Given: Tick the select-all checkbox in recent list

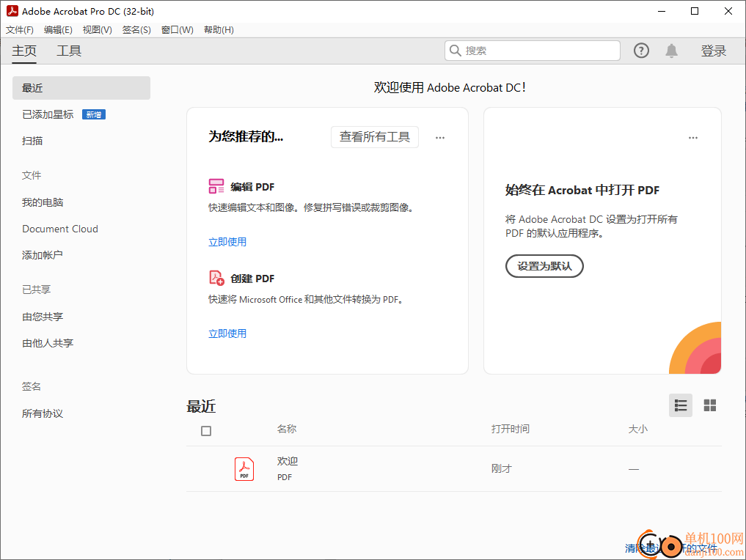Looking at the screenshot, I should (x=206, y=431).
